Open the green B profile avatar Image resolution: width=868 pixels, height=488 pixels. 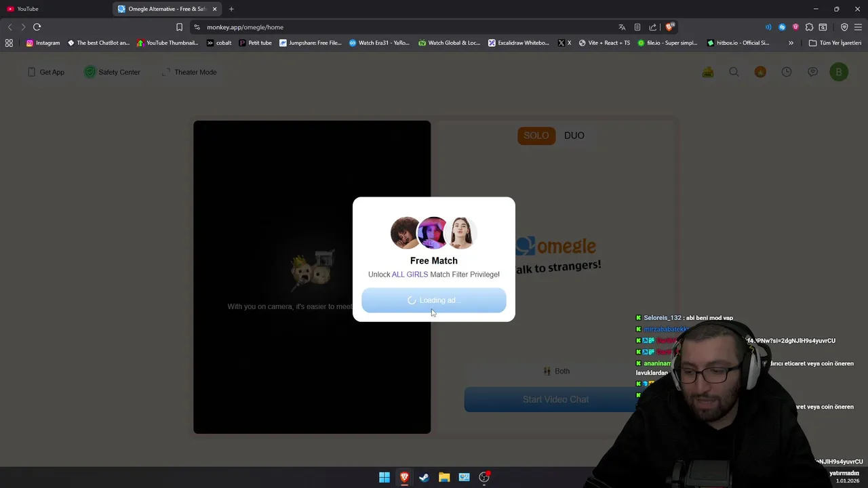(x=839, y=72)
